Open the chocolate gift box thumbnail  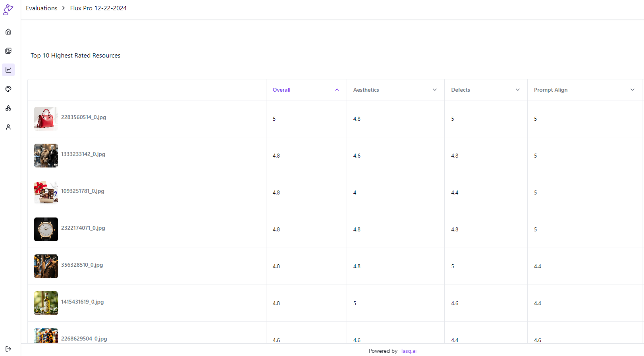46,192
